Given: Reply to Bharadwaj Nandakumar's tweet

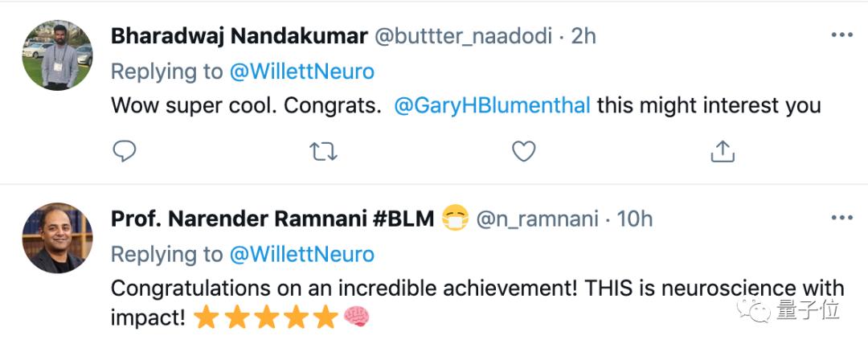Looking at the screenshot, I should [124, 151].
